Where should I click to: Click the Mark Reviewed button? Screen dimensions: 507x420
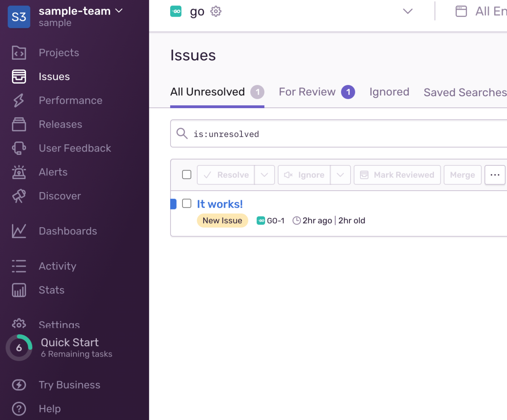(x=397, y=175)
